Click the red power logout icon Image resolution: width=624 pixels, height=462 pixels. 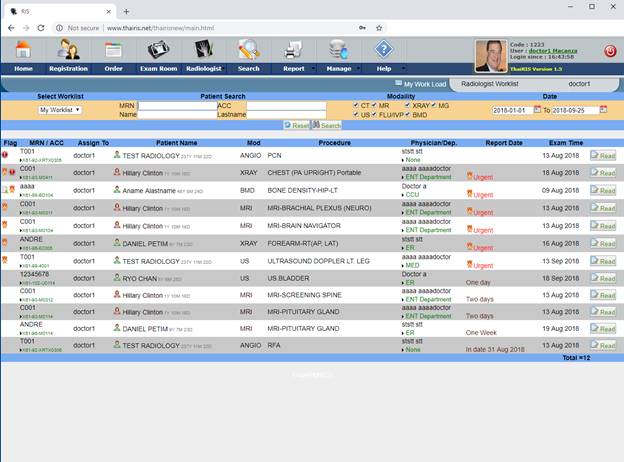[610, 50]
